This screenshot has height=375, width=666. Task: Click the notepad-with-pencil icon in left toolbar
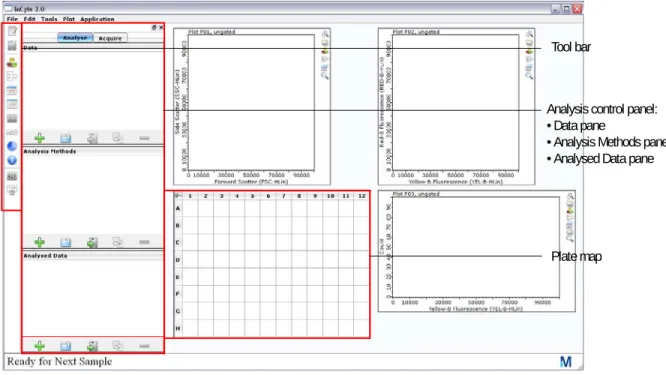coord(12,31)
